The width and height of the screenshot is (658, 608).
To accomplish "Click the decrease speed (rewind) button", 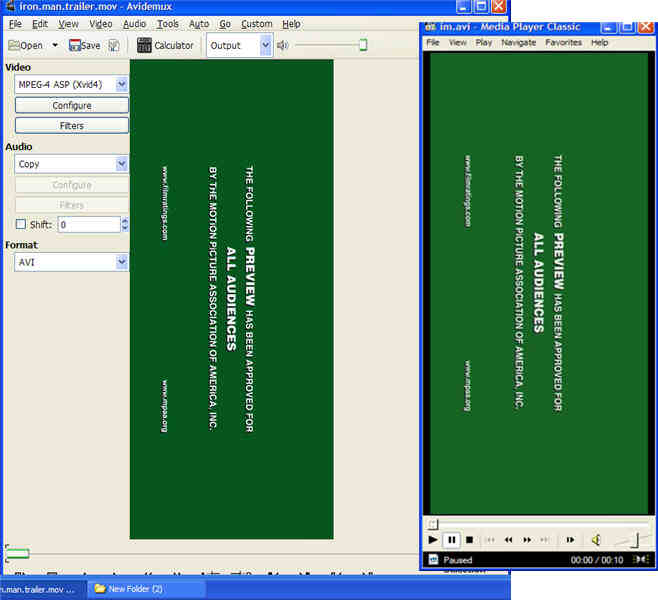I will click(x=509, y=540).
